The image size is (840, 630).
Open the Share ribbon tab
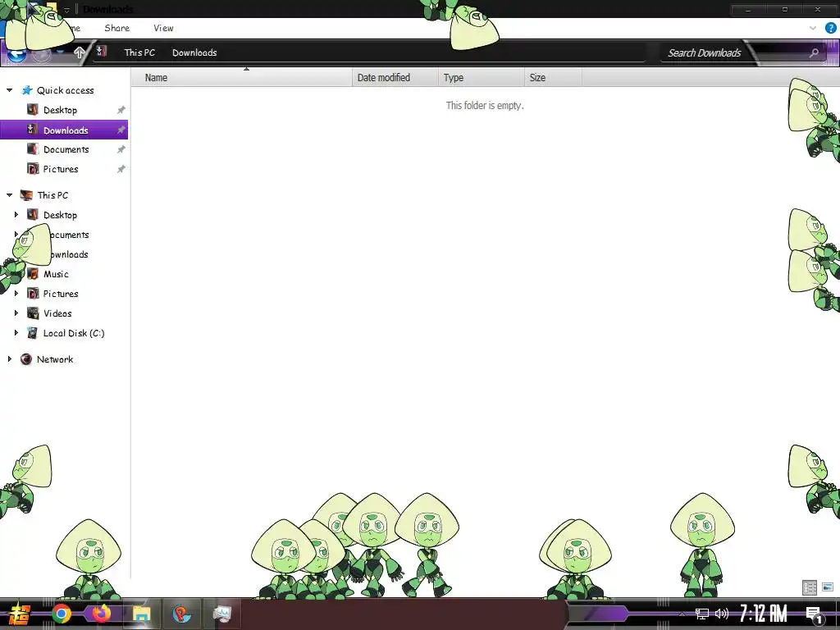click(x=116, y=29)
